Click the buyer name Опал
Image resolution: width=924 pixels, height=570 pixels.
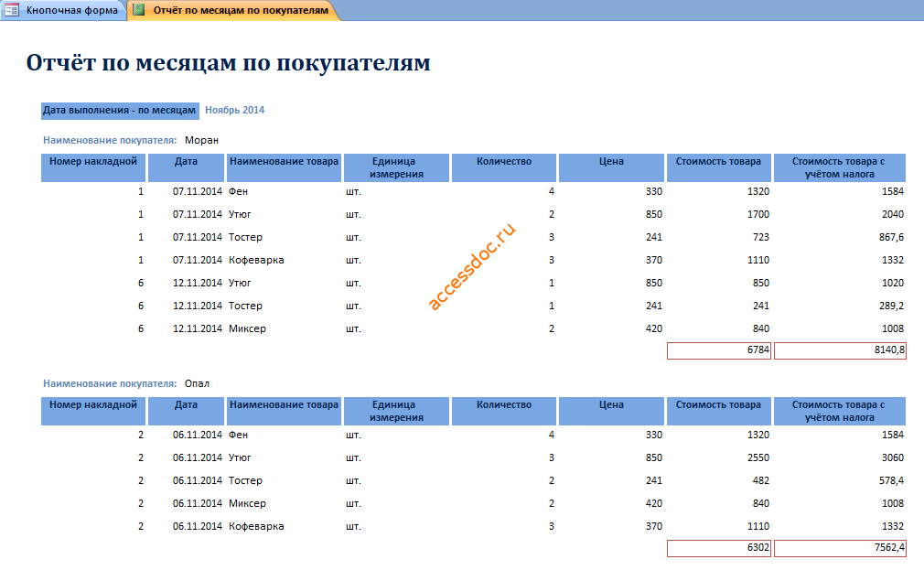coord(197,383)
